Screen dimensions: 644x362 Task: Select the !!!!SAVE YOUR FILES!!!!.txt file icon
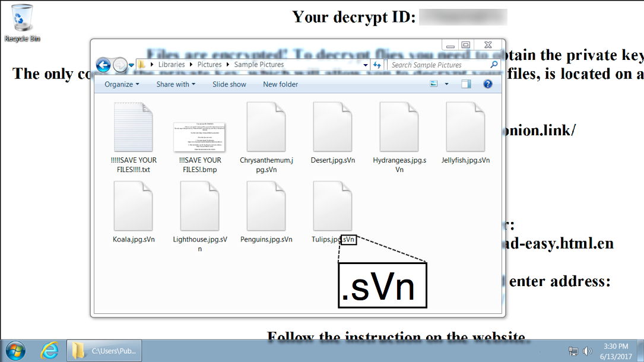(134, 127)
